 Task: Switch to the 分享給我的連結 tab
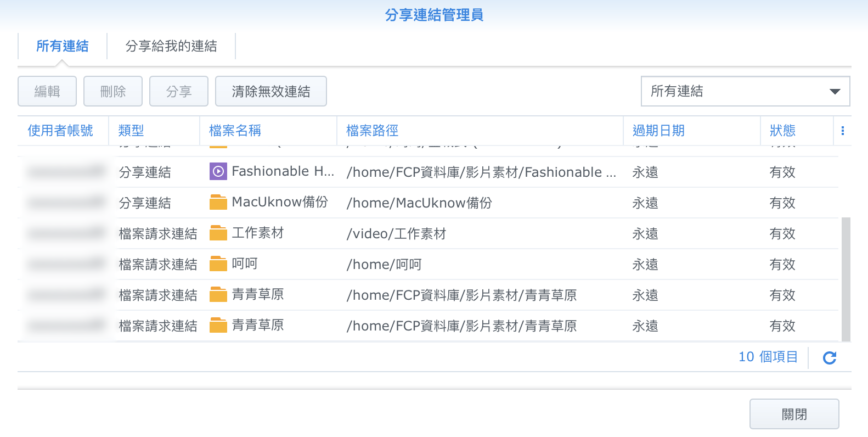click(171, 46)
